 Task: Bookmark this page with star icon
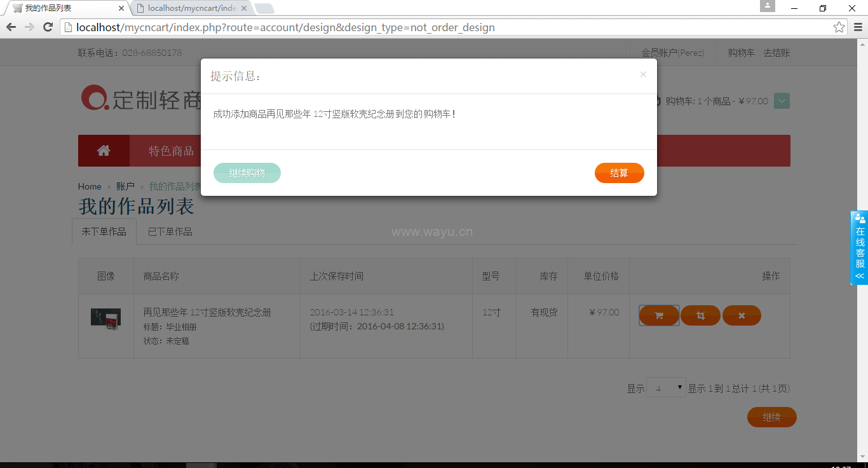839,27
